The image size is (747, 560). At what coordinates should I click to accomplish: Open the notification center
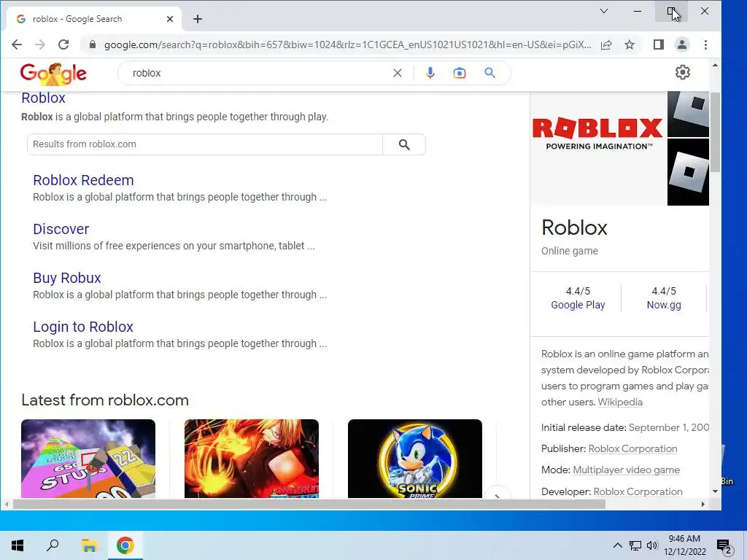(x=724, y=545)
